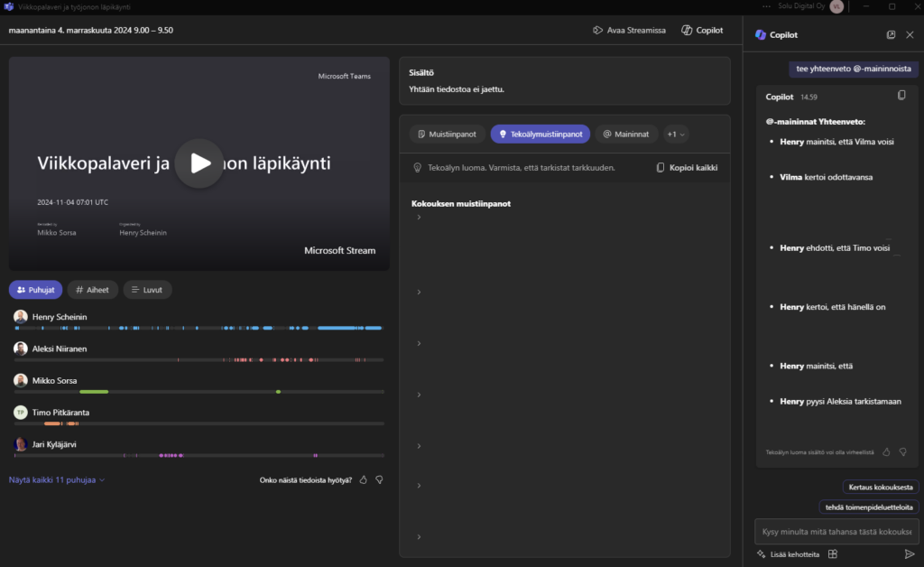The image size is (924, 567).
Task: Jump to Henry Scheinin's speaking timeline segment
Action: tap(347, 328)
